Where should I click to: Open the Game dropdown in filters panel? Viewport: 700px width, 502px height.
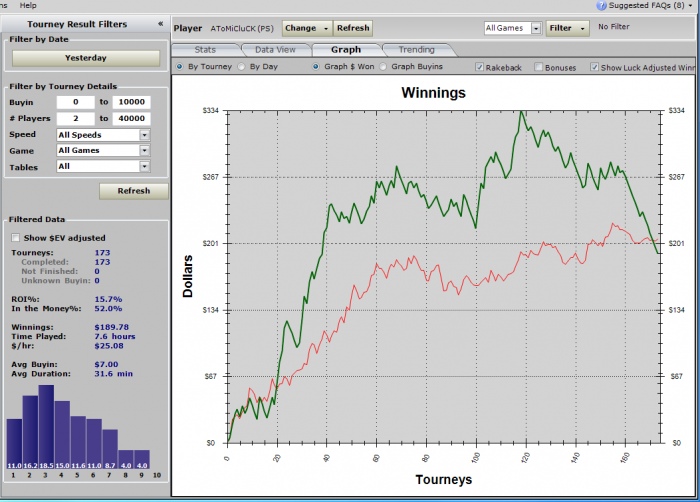pyautogui.click(x=144, y=151)
